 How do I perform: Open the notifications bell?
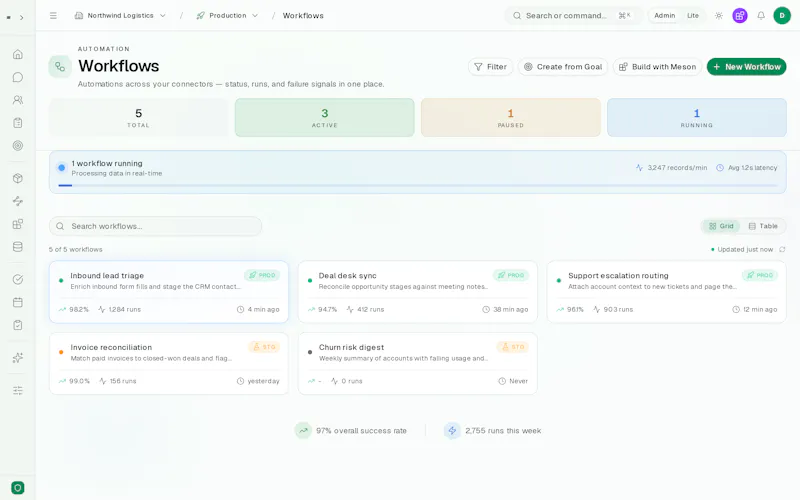[761, 16]
